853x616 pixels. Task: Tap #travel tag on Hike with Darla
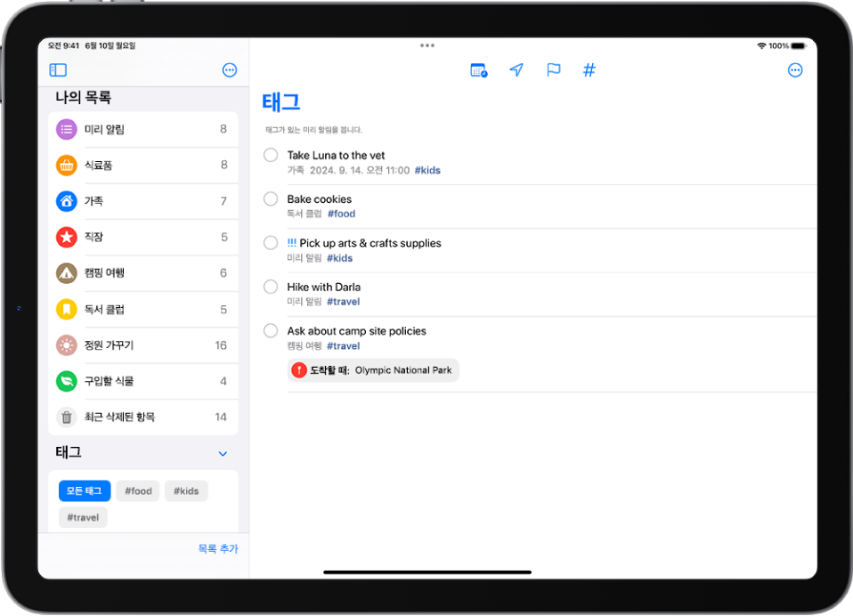click(x=344, y=301)
